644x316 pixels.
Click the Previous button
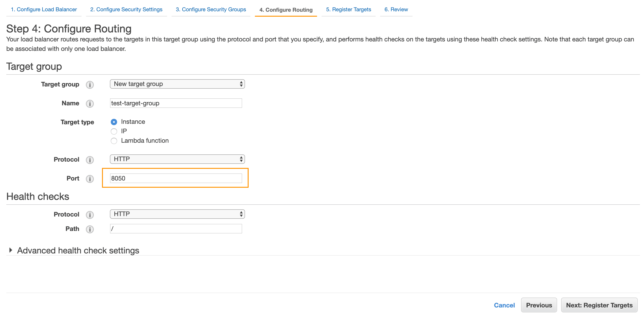(x=539, y=305)
